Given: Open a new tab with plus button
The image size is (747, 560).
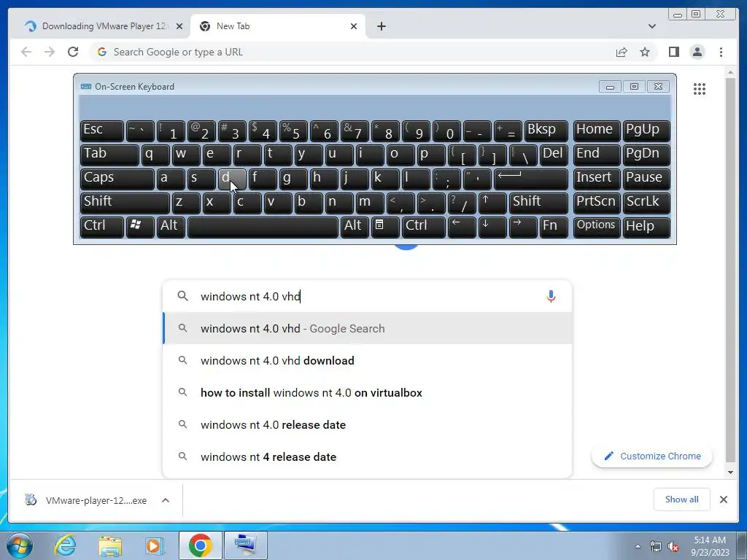Looking at the screenshot, I should pos(381,26).
